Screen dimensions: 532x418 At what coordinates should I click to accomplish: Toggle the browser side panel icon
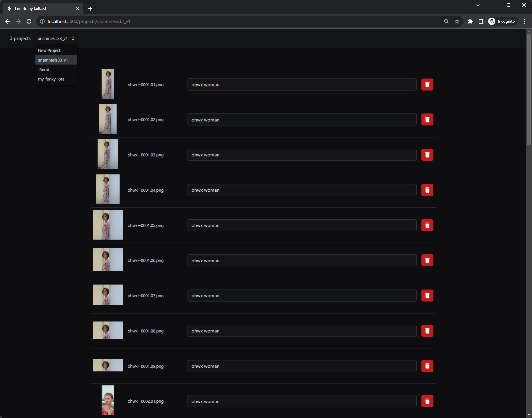point(481,21)
